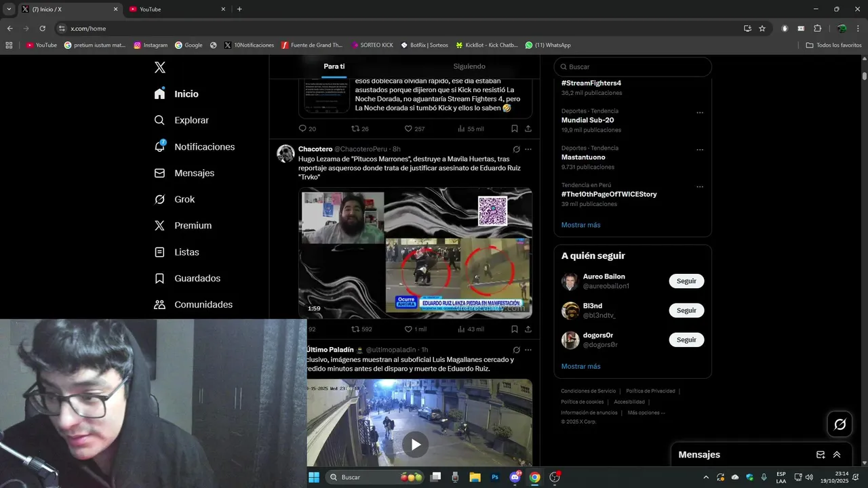More options for TWICE story trend
868x488 pixels.
tap(700, 186)
